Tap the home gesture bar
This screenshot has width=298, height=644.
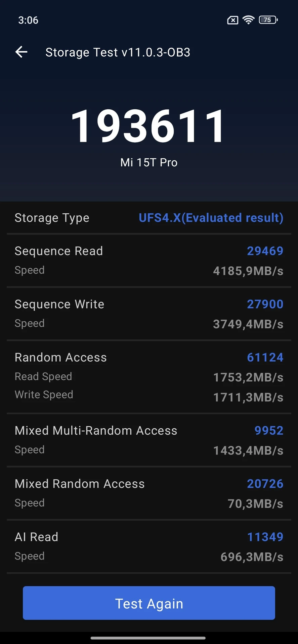tap(148, 638)
